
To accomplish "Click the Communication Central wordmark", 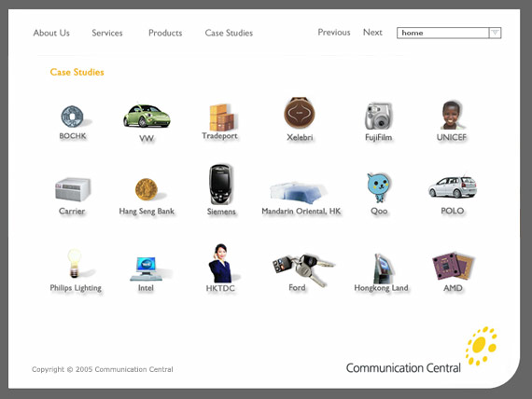I will point(403,368).
